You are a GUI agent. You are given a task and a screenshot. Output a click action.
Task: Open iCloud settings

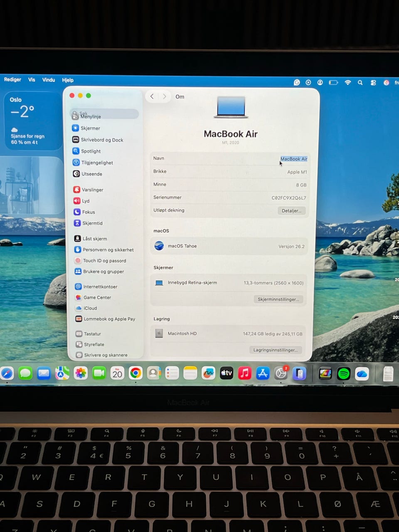pos(86,308)
